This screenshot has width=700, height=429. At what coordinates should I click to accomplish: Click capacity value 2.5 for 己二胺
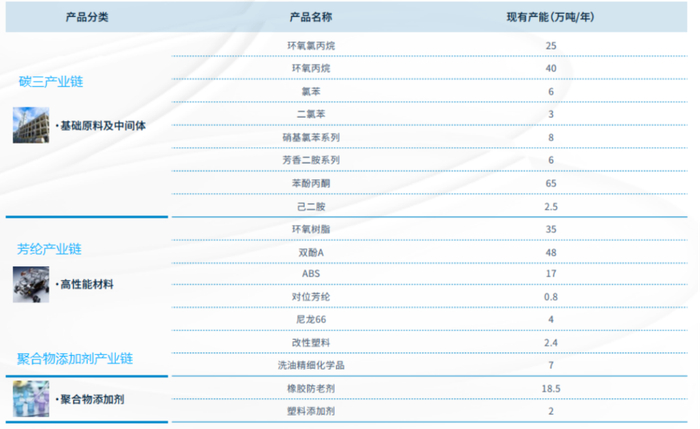point(551,207)
